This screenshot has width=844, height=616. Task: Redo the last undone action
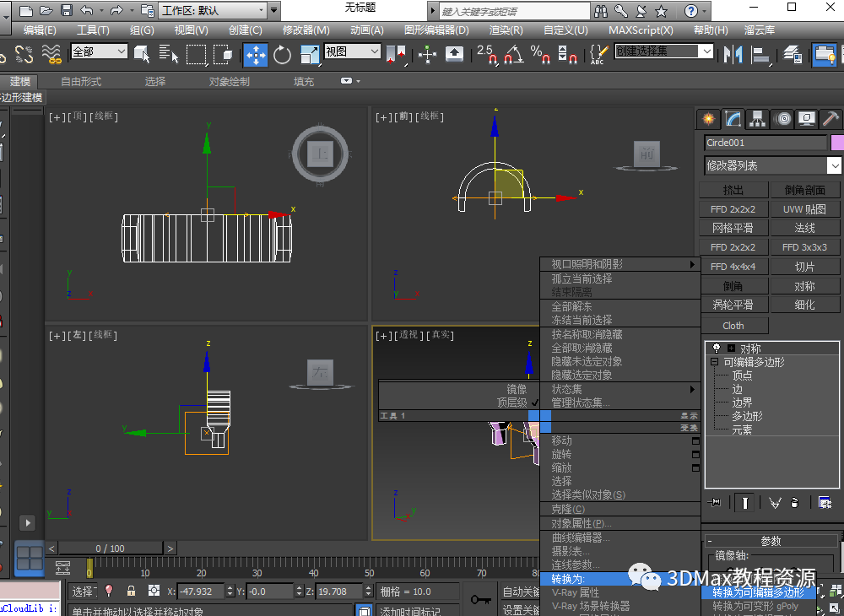[x=116, y=10]
